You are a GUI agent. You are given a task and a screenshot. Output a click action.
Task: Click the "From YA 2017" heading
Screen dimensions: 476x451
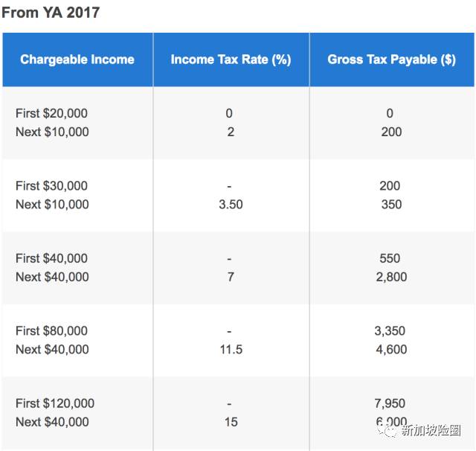[51, 13]
